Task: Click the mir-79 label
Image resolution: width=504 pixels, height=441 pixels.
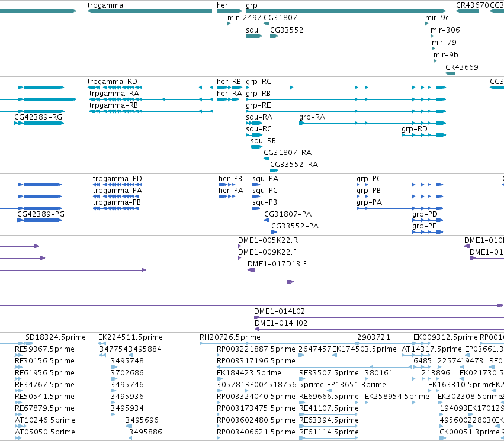Action: point(444,43)
